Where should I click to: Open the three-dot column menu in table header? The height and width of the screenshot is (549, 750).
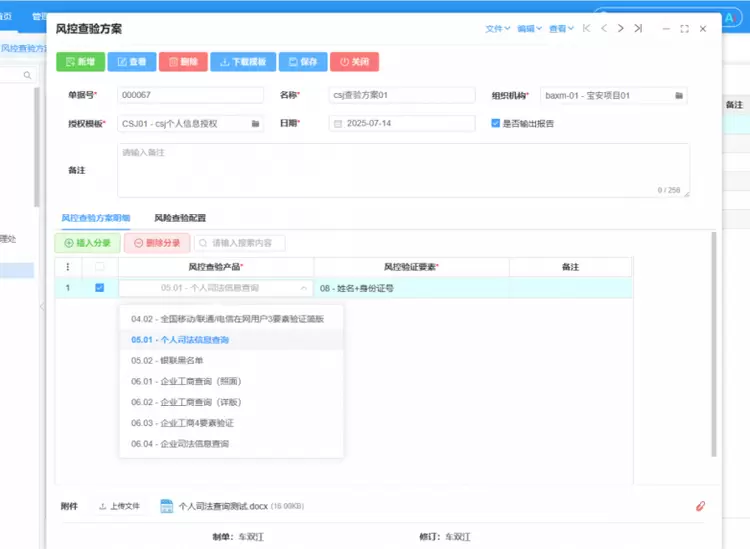point(68,267)
